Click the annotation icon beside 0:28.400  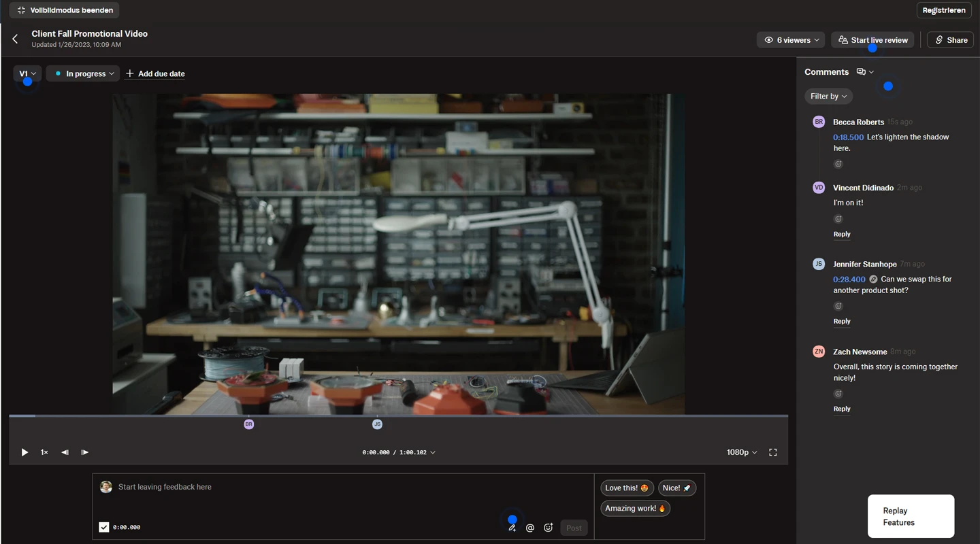pyautogui.click(x=873, y=279)
